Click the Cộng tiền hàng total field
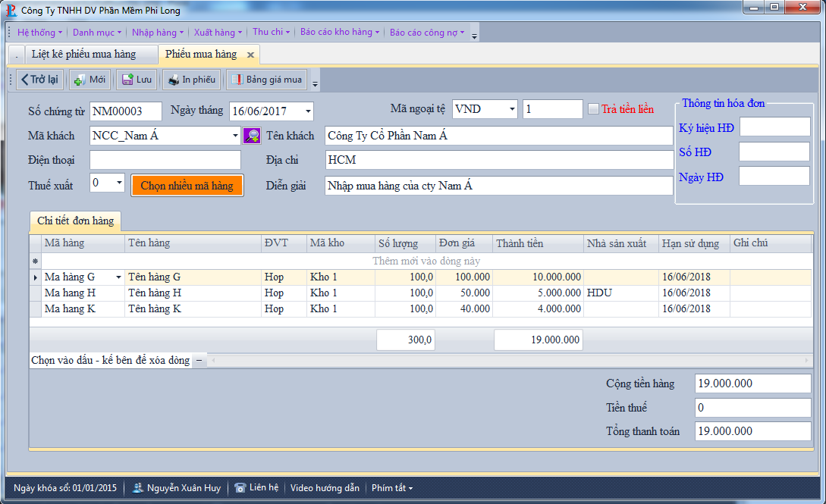This screenshot has height=504, width=826. [x=752, y=383]
